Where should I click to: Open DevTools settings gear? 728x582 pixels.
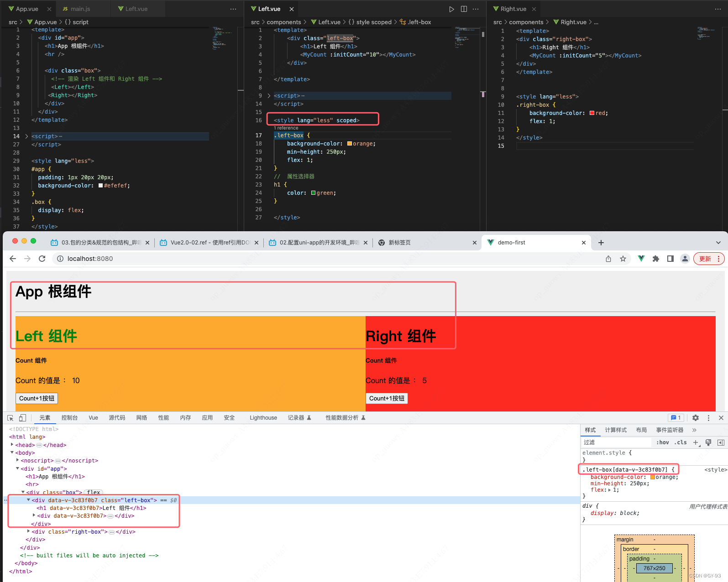[x=696, y=418]
